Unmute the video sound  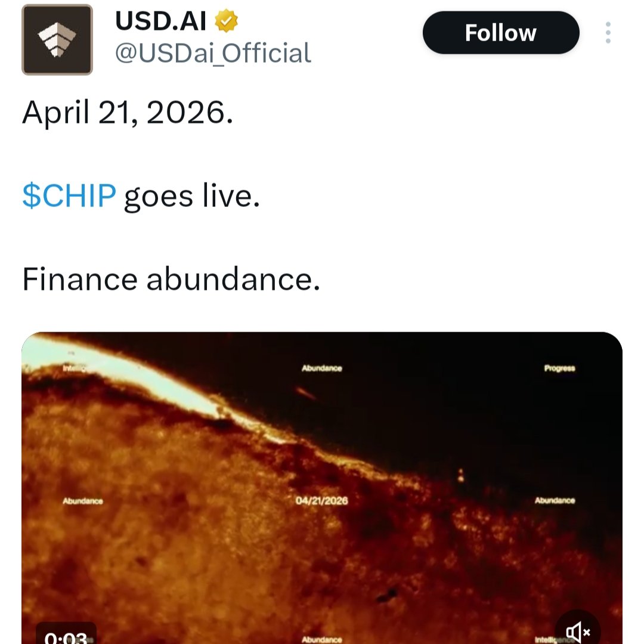(x=577, y=631)
